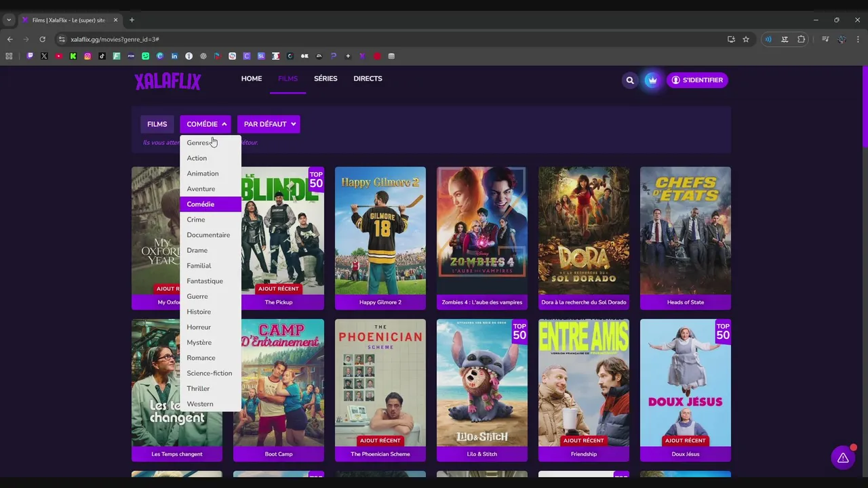Open Heads of State title link
Image resolution: width=868 pixels, height=488 pixels.
coord(686,302)
